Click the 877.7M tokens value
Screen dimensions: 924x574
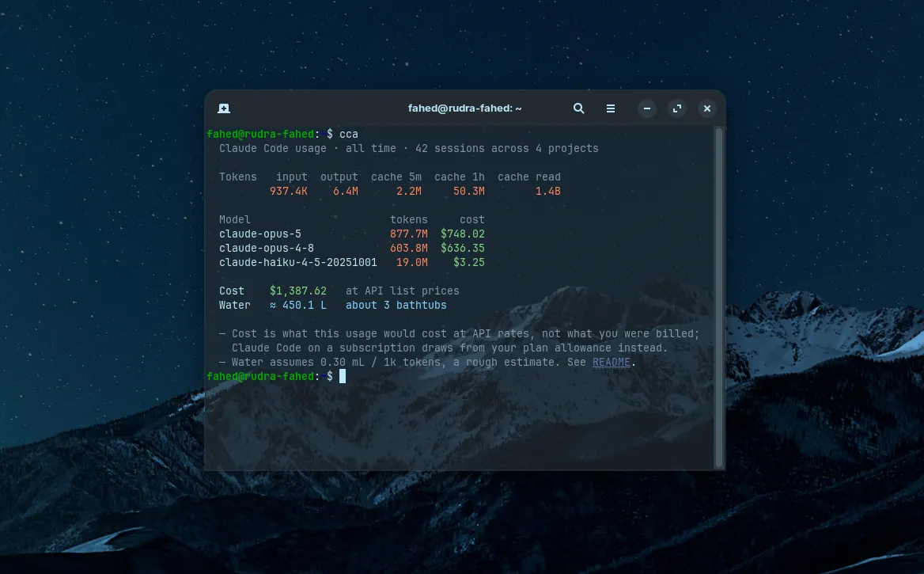(x=409, y=234)
